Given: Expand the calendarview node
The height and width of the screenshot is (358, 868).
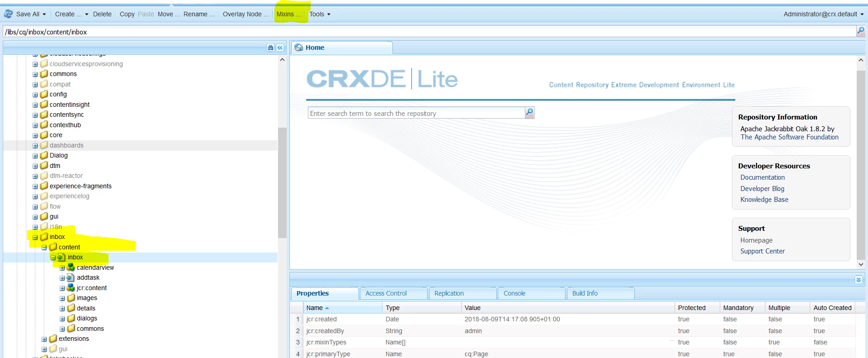Looking at the screenshot, I should (62, 268).
